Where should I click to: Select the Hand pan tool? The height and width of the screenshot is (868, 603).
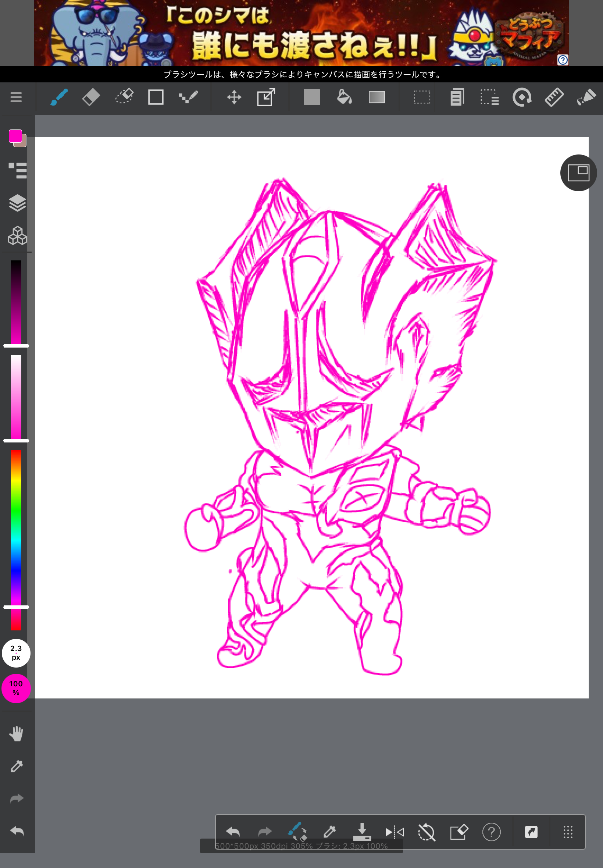(x=17, y=733)
